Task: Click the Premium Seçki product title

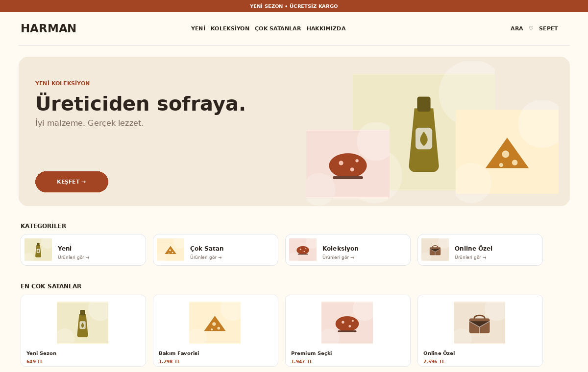Action: click(311, 353)
